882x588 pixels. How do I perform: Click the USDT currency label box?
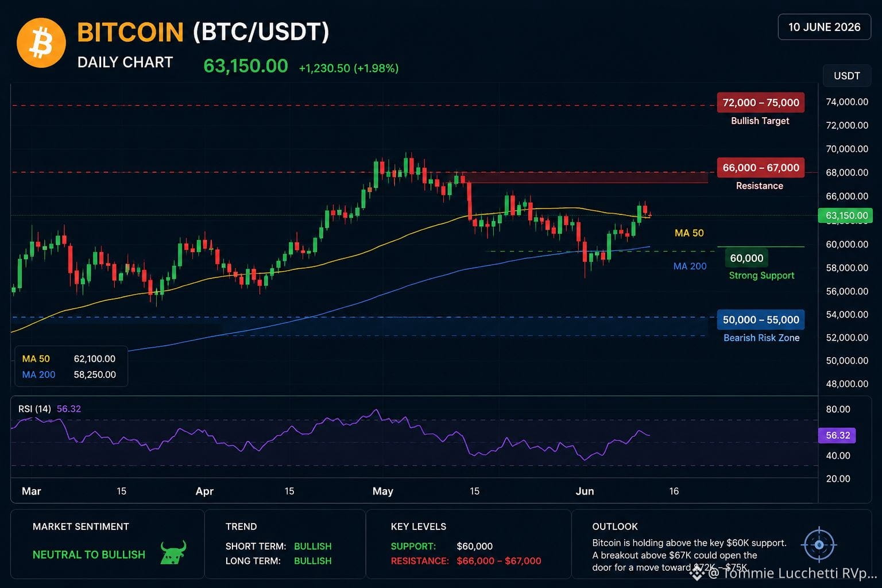point(846,76)
